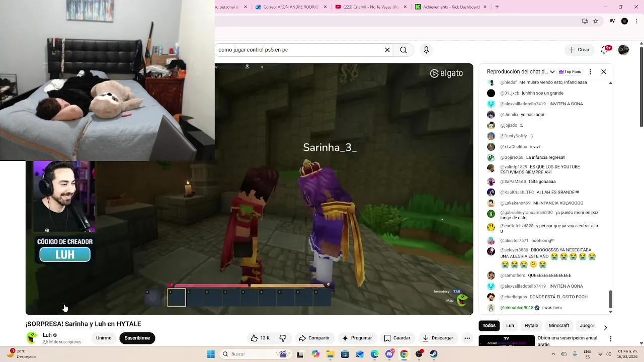Open the ENG ES language switcher
Screen dimensions: 644x362
coord(588,354)
